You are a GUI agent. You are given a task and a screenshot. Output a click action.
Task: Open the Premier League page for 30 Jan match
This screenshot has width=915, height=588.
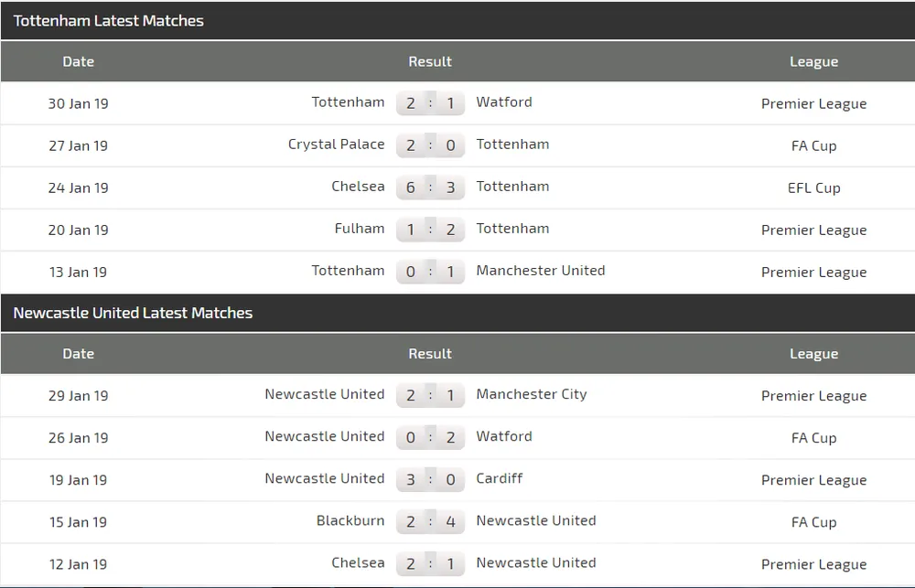pyautogui.click(x=813, y=103)
